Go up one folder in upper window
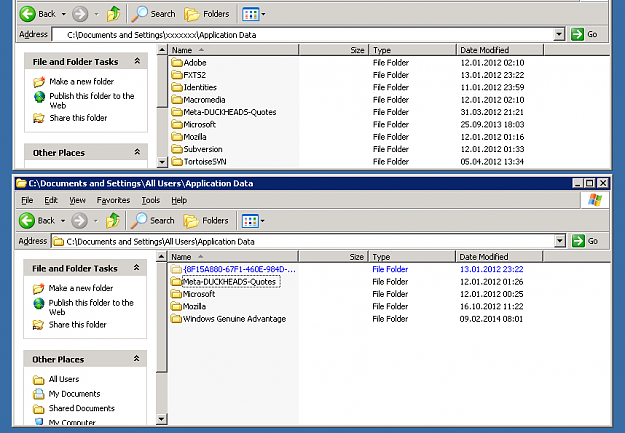625x433 pixels. pyautogui.click(x=114, y=14)
